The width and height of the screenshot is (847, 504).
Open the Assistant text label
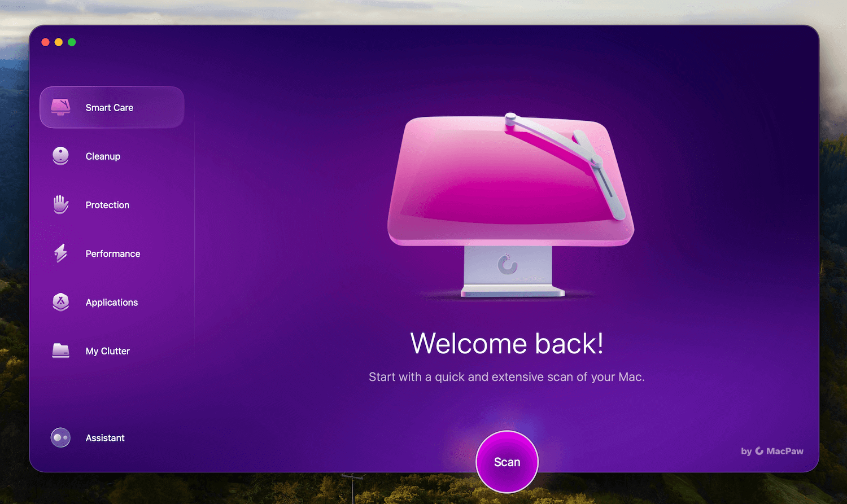(x=105, y=438)
